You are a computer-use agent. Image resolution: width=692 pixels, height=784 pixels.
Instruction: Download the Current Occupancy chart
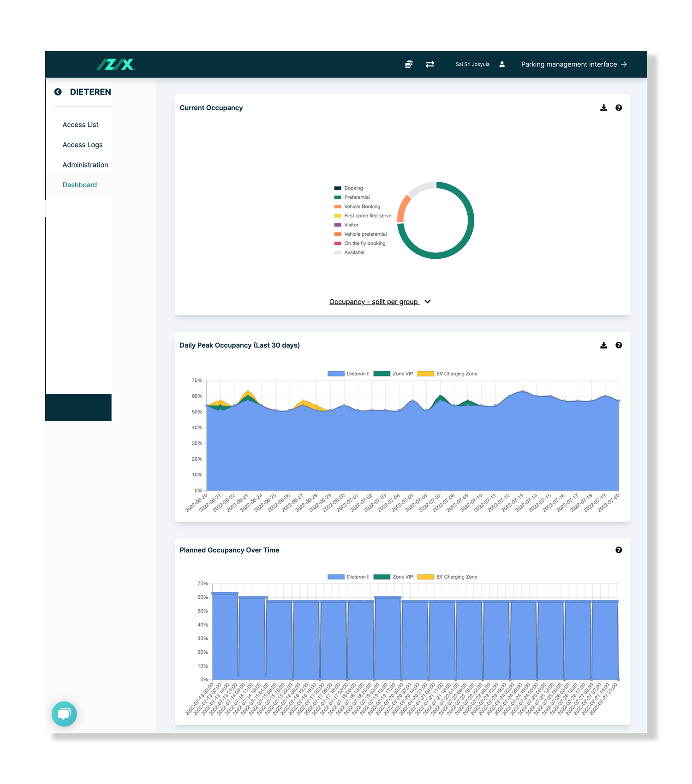[x=603, y=108]
